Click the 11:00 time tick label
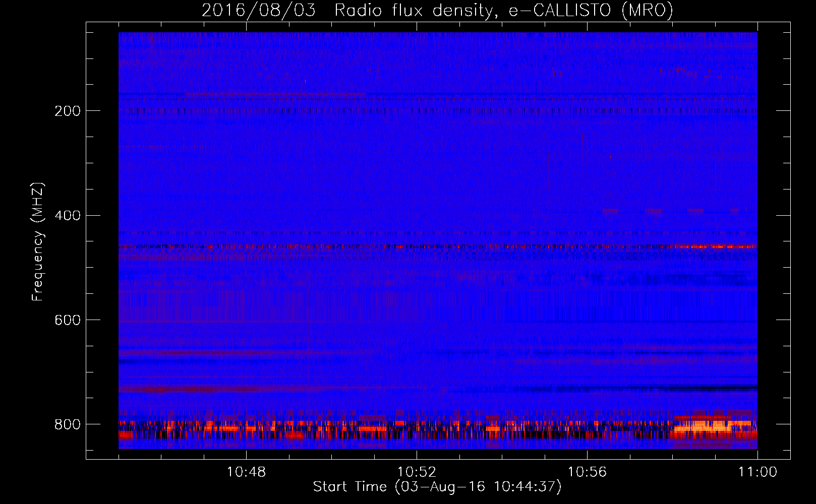Screen dimensions: 816x504 [x=757, y=472]
